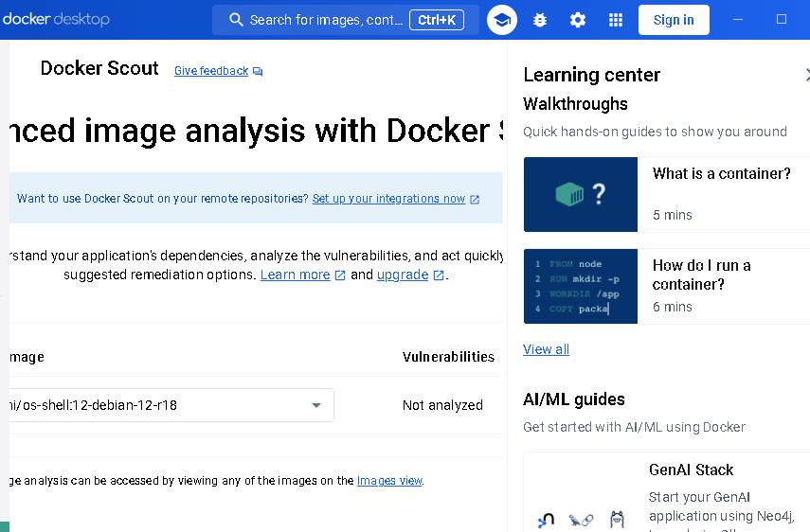Click the search magnifier icon
The height and width of the screenshot is (532, 810).
tap(236, 20)
